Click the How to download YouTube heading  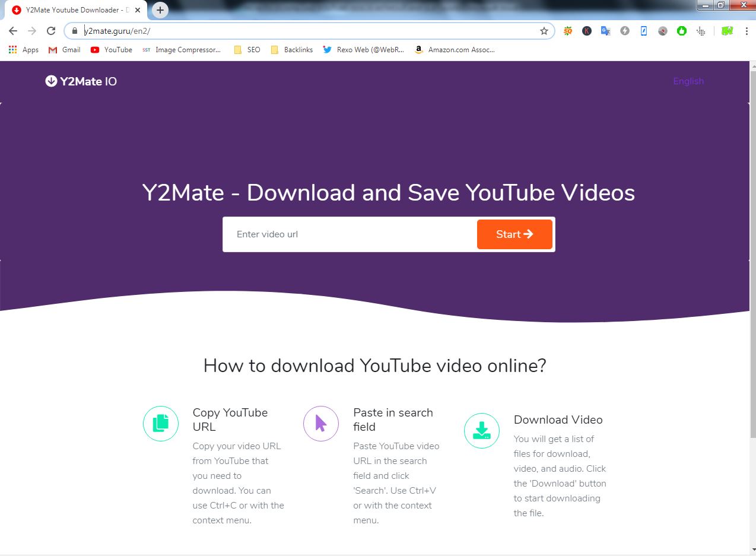pos(374,366)
